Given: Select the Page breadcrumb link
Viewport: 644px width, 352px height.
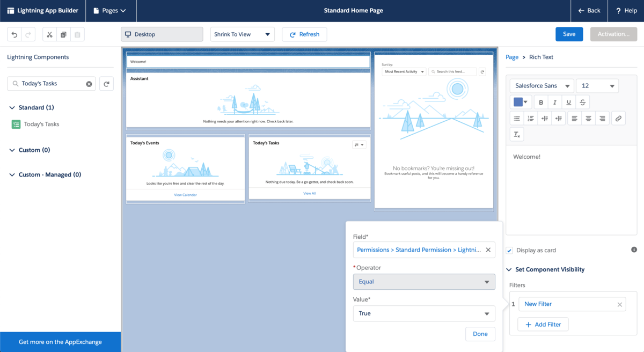Looking at the screenshot, I should point(512,57).
